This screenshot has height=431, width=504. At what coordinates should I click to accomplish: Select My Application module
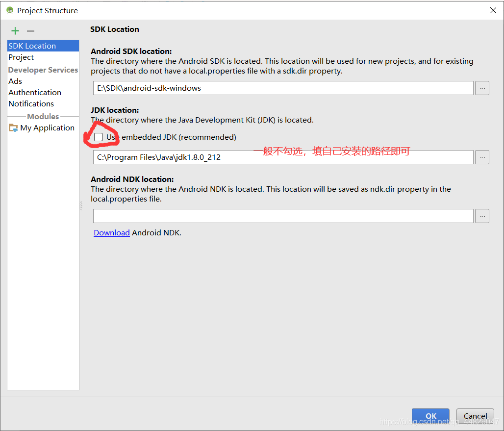(43, 128)
